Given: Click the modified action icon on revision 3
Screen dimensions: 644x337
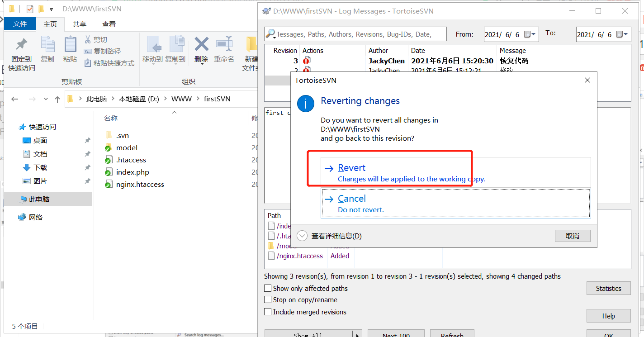Looking at the screenshot, I should click(307, 61).
